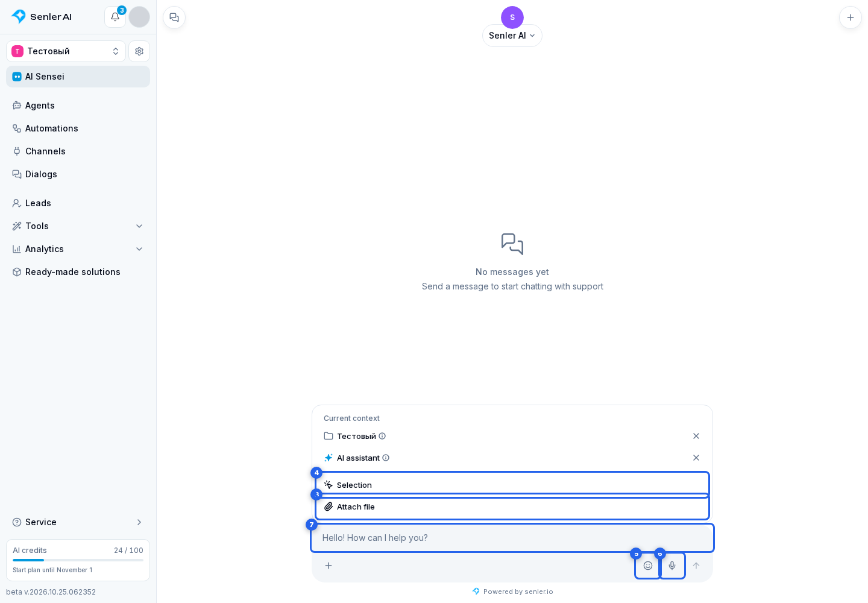This screenshot has height=603, width=868.
Task: Expand the Tools section
Action: (78, 226)
